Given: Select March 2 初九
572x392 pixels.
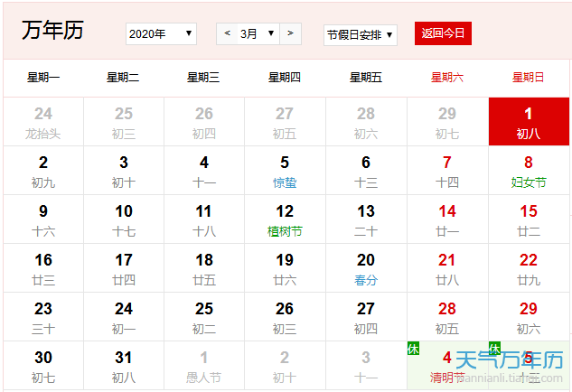Looking at the screenshot, I should [43, 171].
